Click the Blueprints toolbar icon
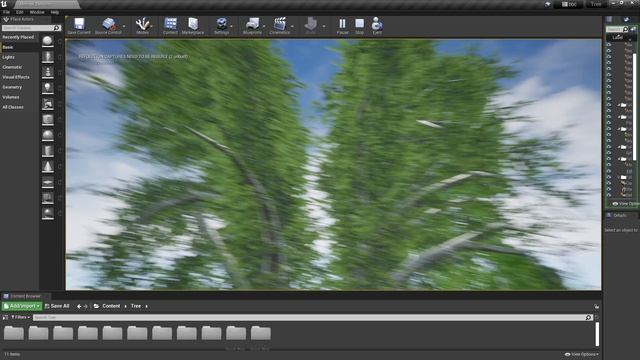The height and width of the screenshot is (360, 640). click(252, 25)
